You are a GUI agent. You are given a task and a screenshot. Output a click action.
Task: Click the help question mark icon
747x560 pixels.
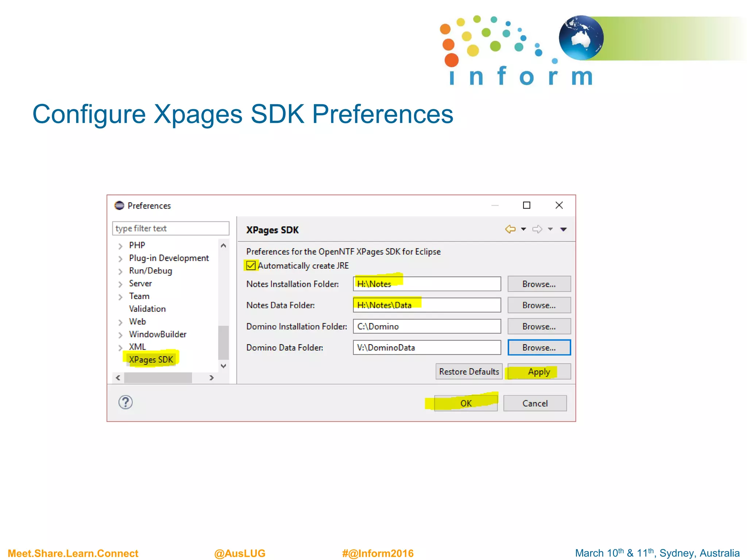[125, 402]
